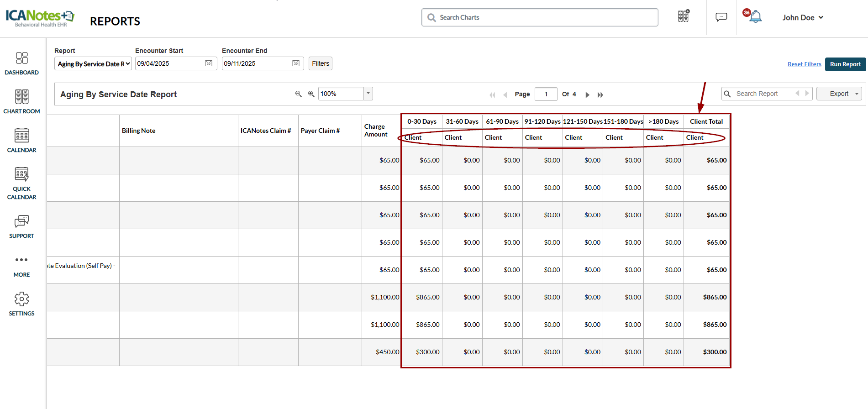Click the Search Report magnifier icon

click(727, 94)
